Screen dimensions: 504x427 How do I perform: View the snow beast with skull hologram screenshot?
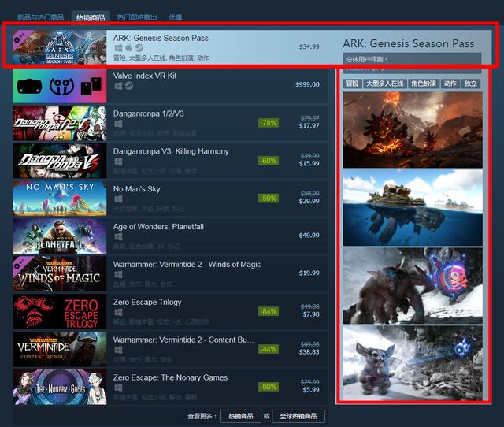(x=413, y=285)
